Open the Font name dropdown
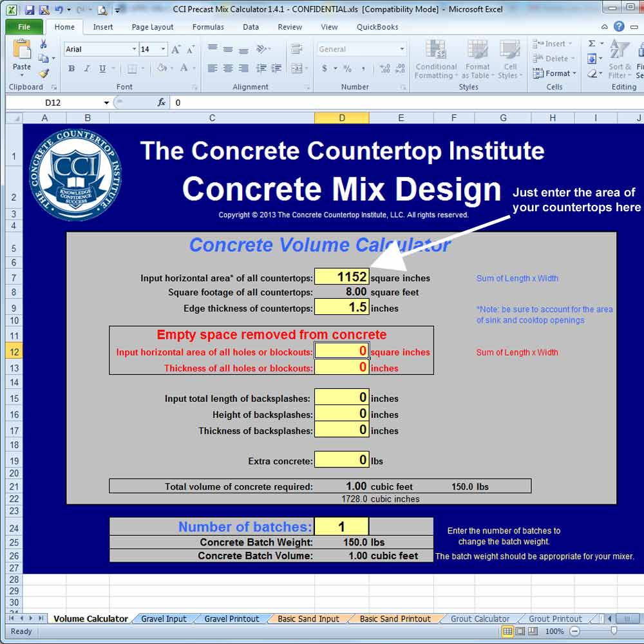 tap(134, 50)
